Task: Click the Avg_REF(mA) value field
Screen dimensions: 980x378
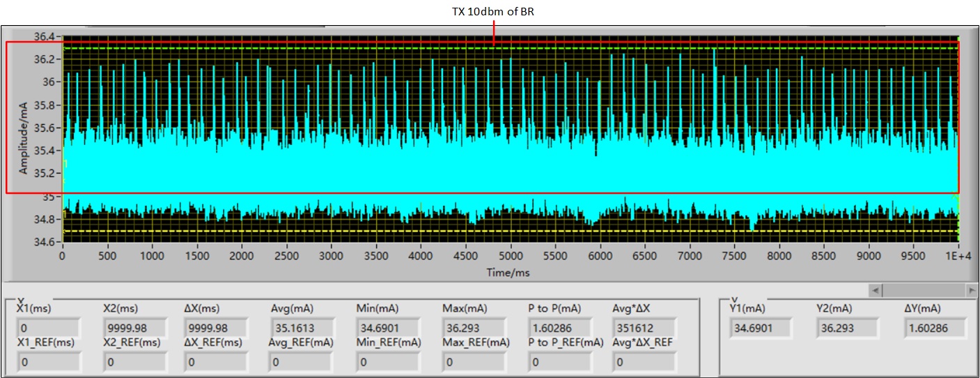Action: click(300, 362)
